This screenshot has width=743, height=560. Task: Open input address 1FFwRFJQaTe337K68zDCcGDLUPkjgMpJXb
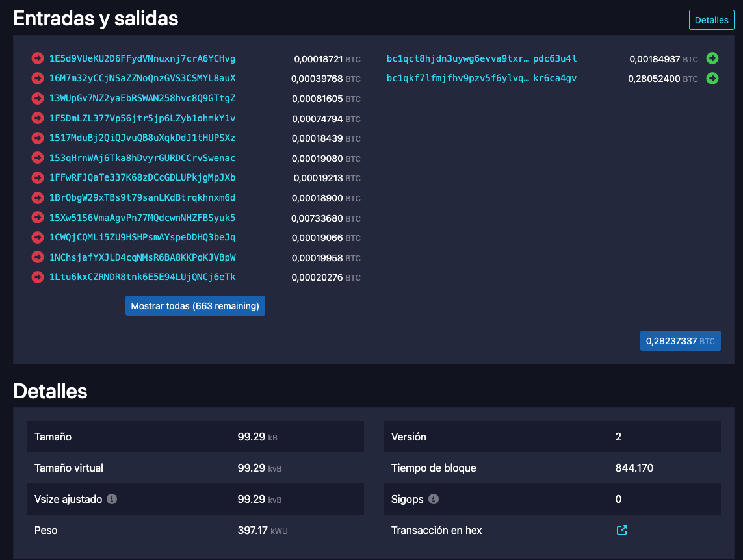[142, 178]
